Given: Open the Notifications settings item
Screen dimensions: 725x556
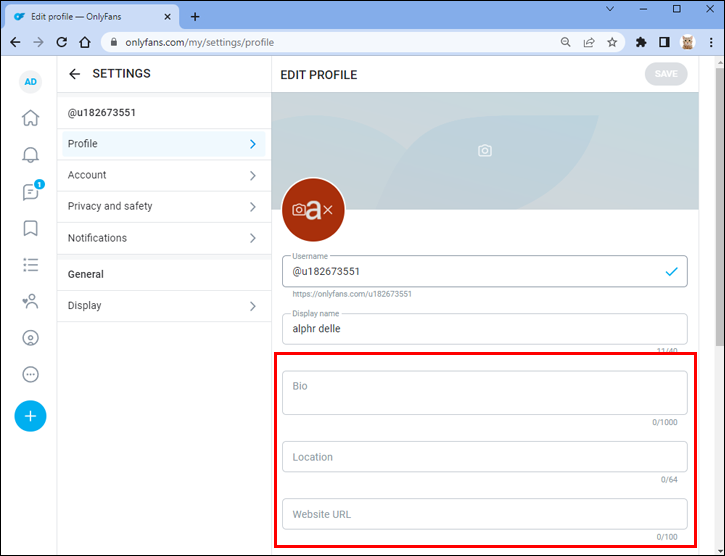Looking at the screenshot, I should pos(164,238).
